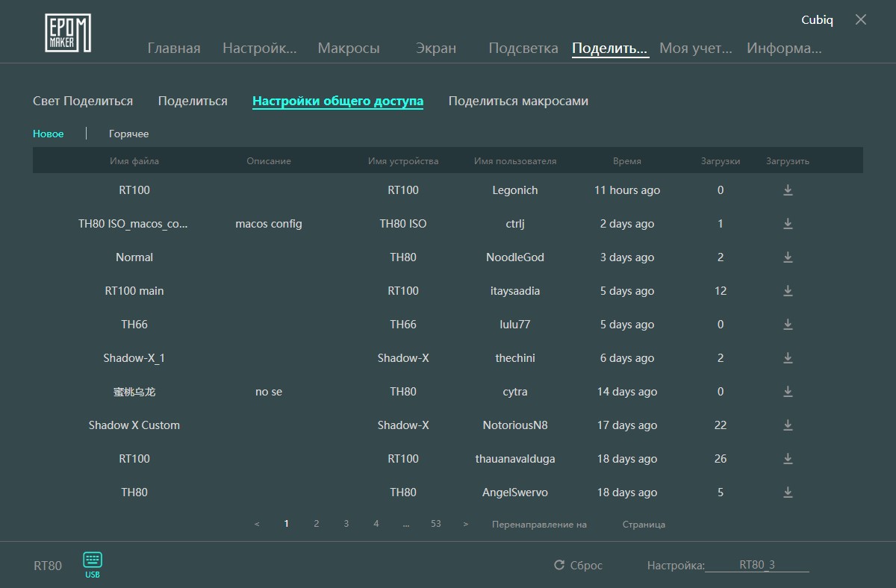Click the no se description

pyautogui.click(x=269, y=392)
